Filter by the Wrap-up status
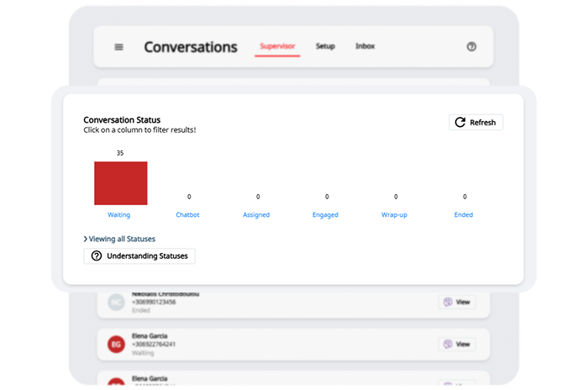Viewport: 588px width, 390px height. (x=394, y=215)
